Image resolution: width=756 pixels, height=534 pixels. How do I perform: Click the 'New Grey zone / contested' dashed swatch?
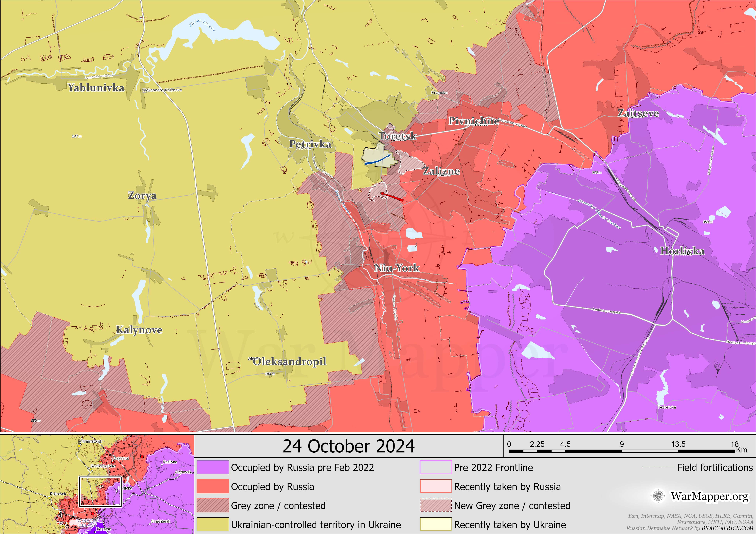[x=435, y=505]
